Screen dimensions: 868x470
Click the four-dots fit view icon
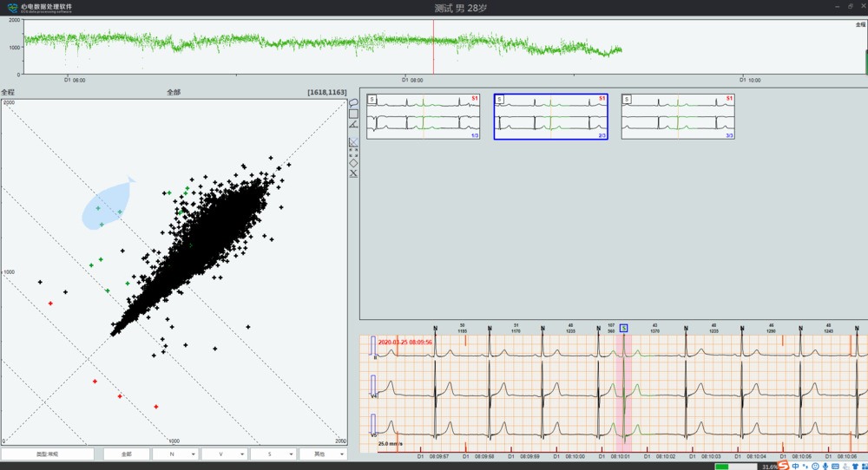[353, 152]
